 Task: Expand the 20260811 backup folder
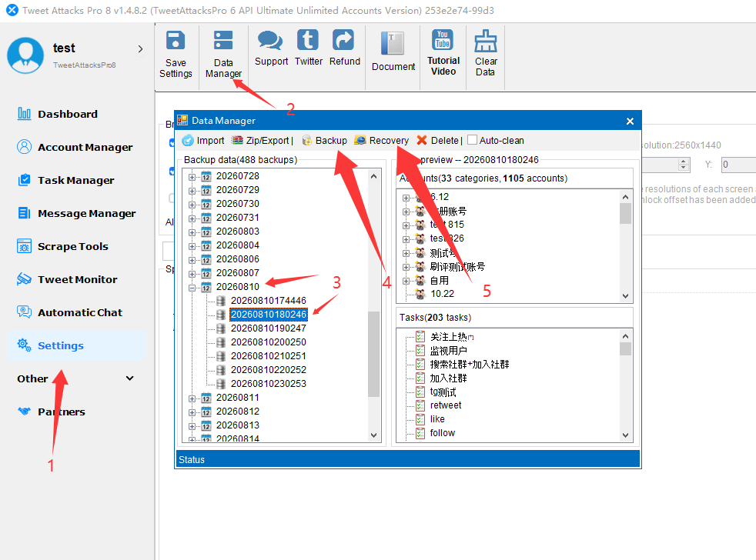point(192,398)
